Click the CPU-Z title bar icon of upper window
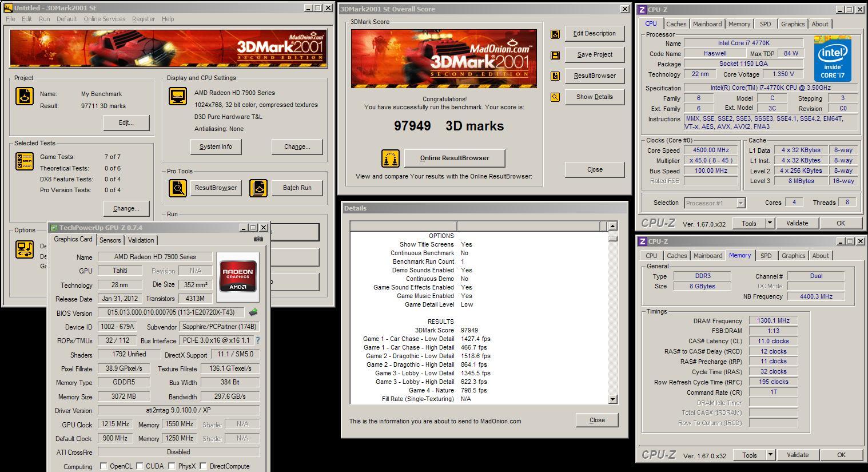The image size is (868, 472). click(642, 10)
